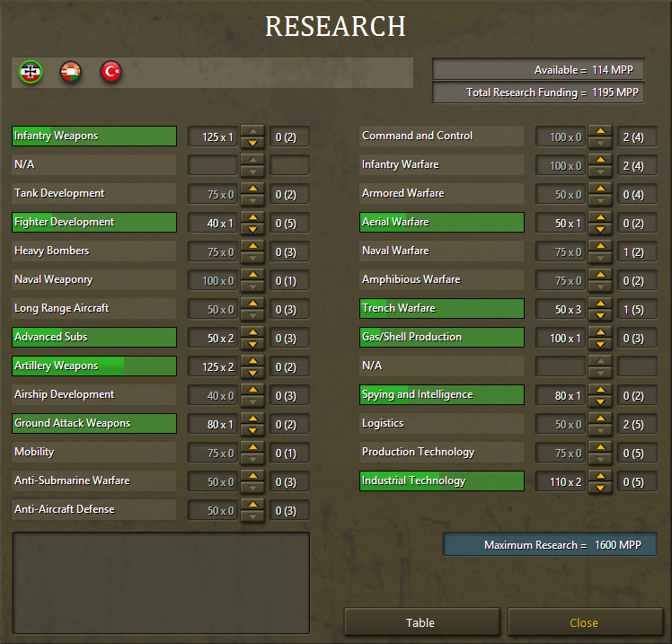Increase Anti-Aircraft Defense research

coord(252,505)
